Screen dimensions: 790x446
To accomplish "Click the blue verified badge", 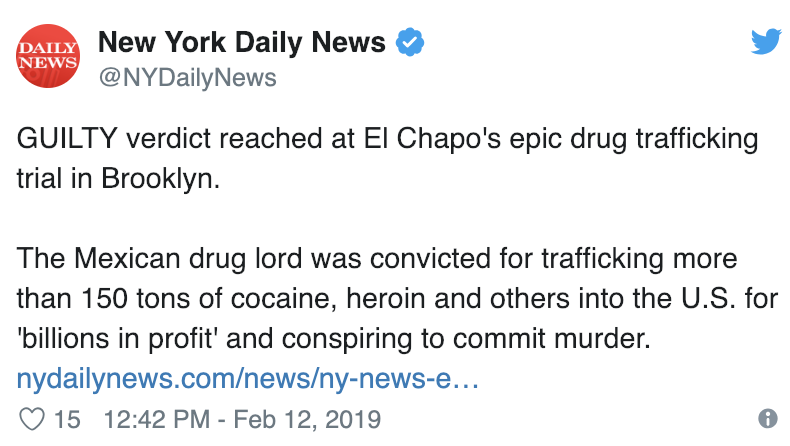I will coord(410,42).
